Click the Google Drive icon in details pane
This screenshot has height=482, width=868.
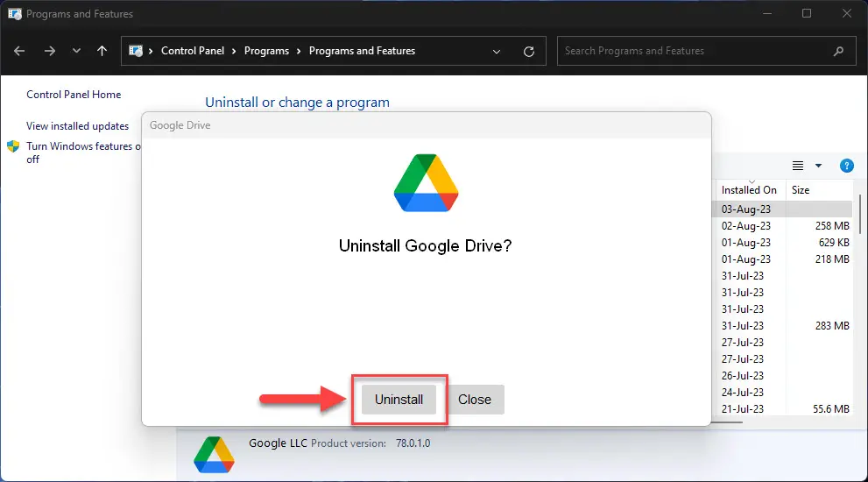tap(215, 455)
